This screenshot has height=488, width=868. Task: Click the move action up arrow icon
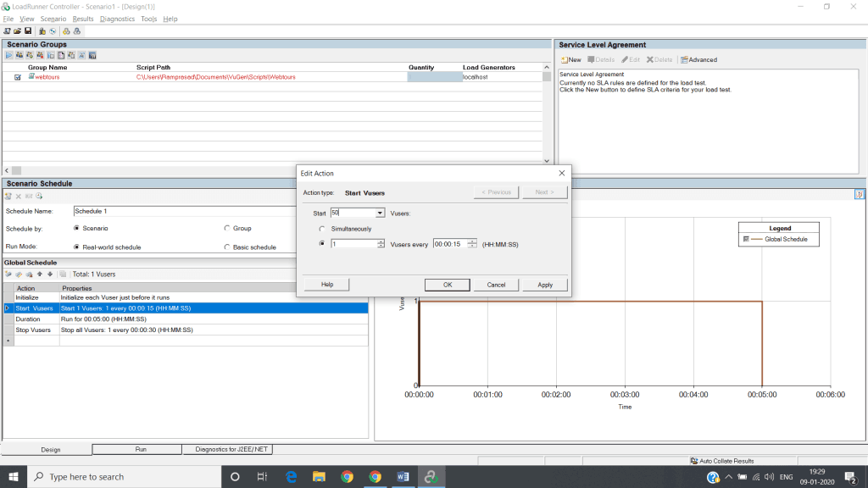[39, 274]
